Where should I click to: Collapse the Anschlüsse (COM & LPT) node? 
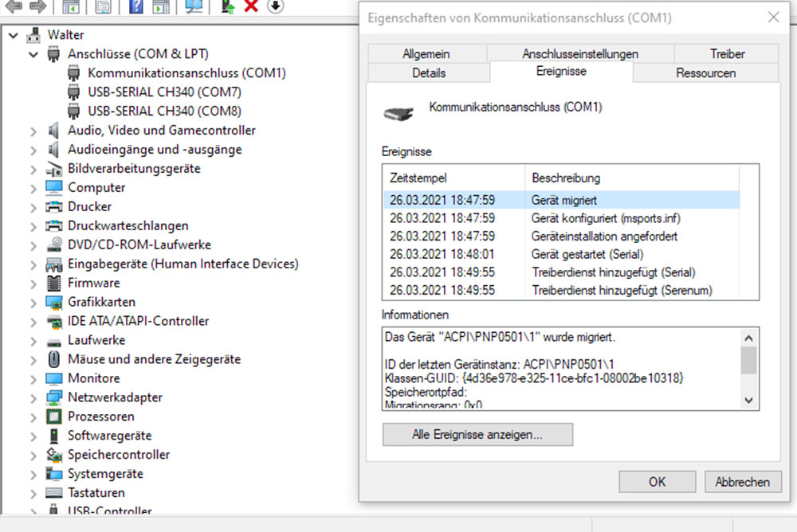(x=33, y=54)
